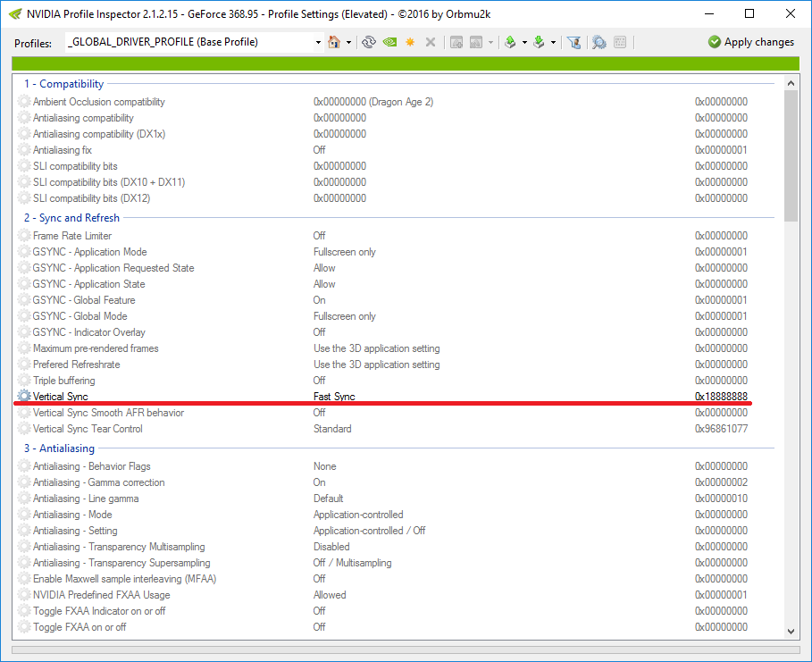This screenshot has width=812, height=662.
Task: Click the '0x00000000 (Dragon Age 2)' value
Action: (373, 102)
